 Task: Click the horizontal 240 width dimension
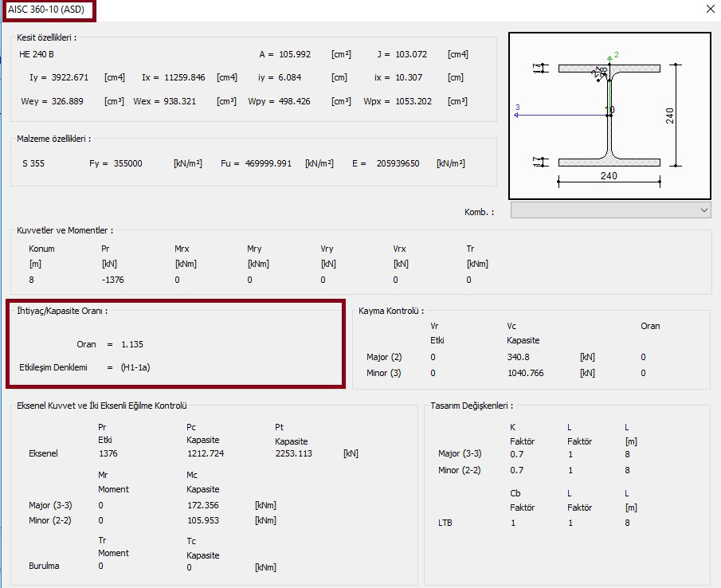pos(609,176)
